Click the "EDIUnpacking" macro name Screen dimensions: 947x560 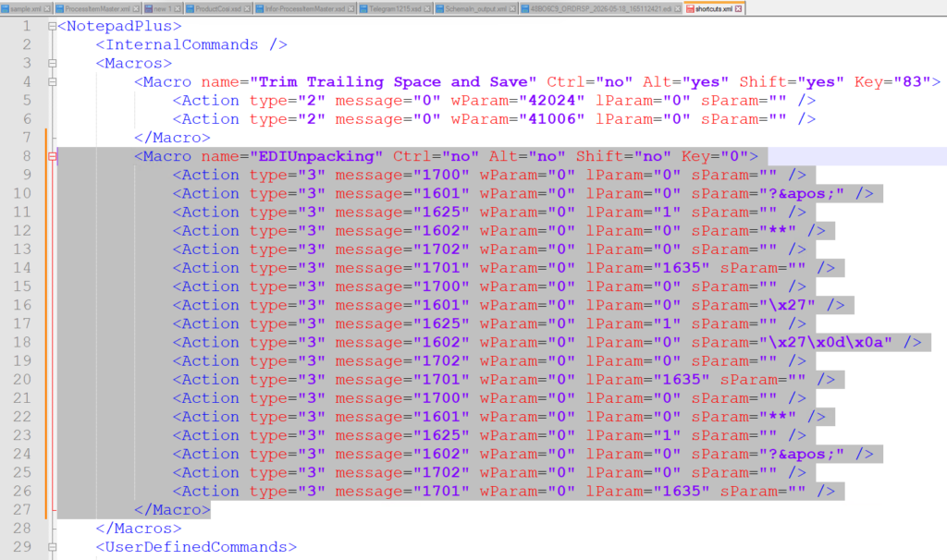click(x=316, y=156)
